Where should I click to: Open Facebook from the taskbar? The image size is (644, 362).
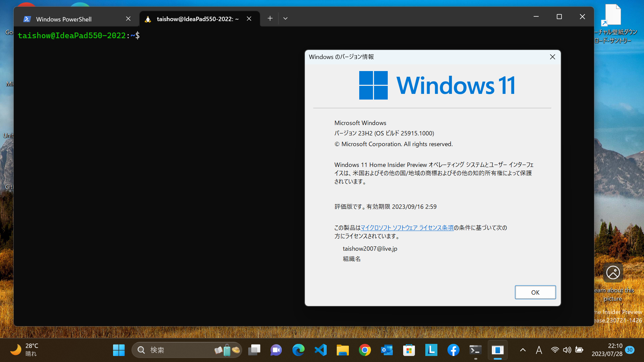tap(453, 350)
